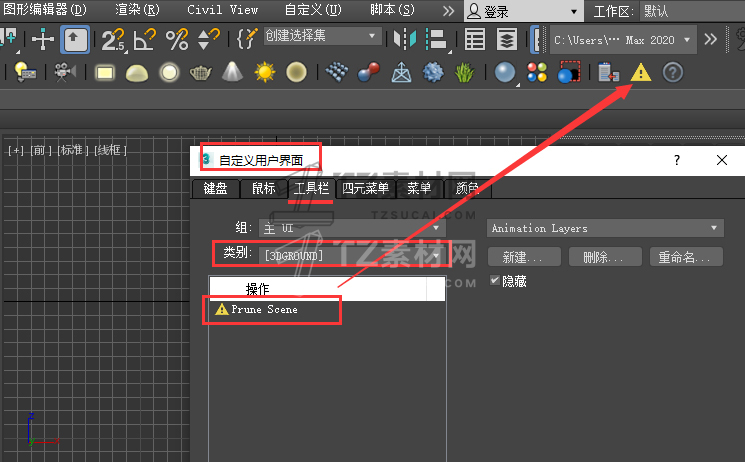The width and height of the screenshot is (745, 462).
Task: Click the hemisphere dome primitive icon
Action: tap(137, 73)
